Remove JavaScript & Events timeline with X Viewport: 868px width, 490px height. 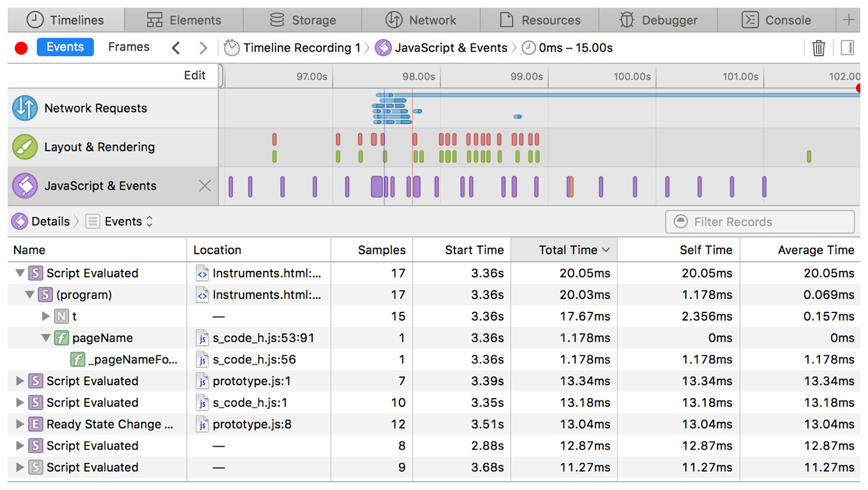point(204,186)
